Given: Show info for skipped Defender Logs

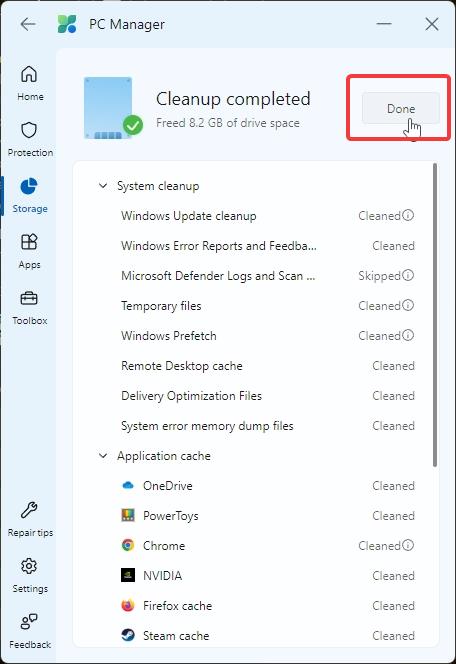Looking at the screenshot, I should pyautogui.click(x=408, y=275).
